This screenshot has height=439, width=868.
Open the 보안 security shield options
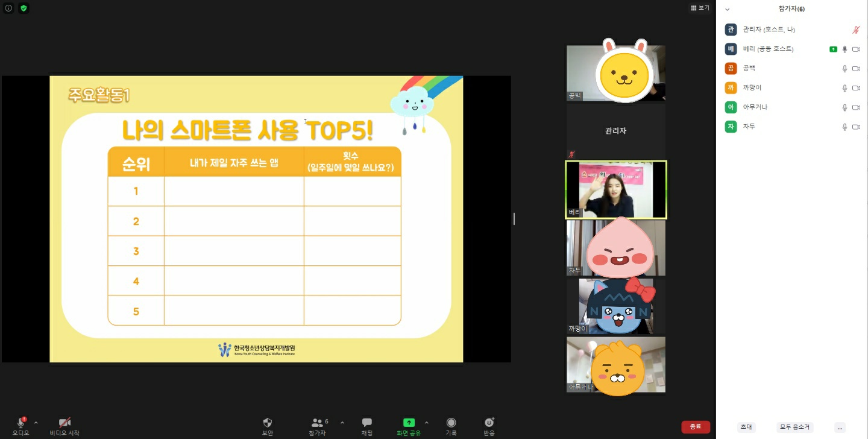coord(268,423)
